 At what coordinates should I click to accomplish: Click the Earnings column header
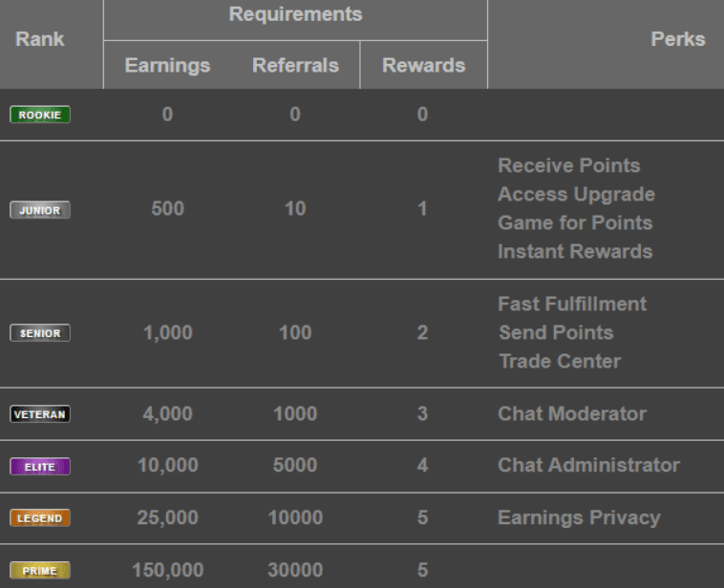point(167,66)
